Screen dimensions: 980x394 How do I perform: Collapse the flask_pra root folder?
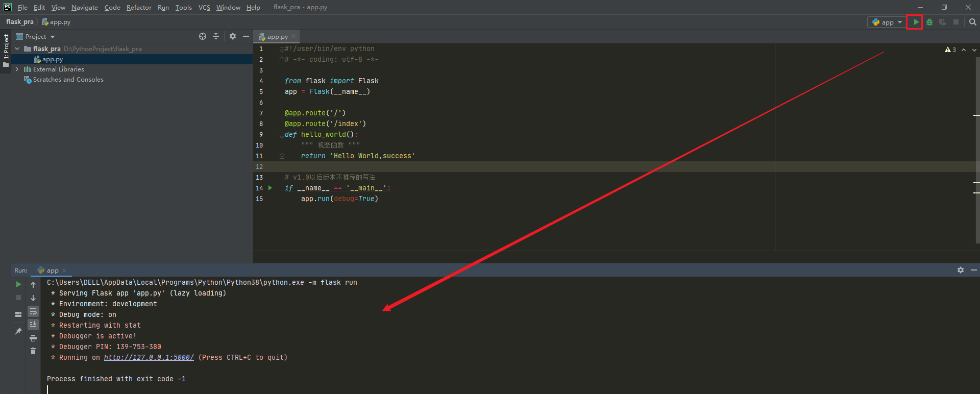click(x=17, y=48)
